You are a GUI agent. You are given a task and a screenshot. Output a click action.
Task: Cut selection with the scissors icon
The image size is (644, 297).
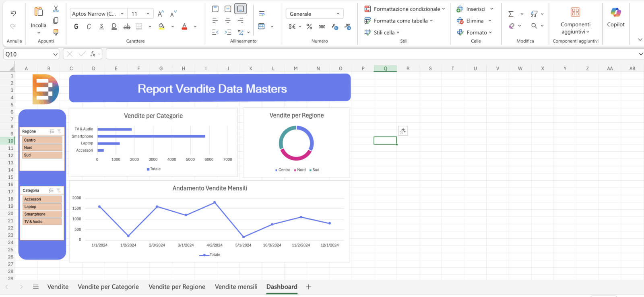(x=56, y=9)
